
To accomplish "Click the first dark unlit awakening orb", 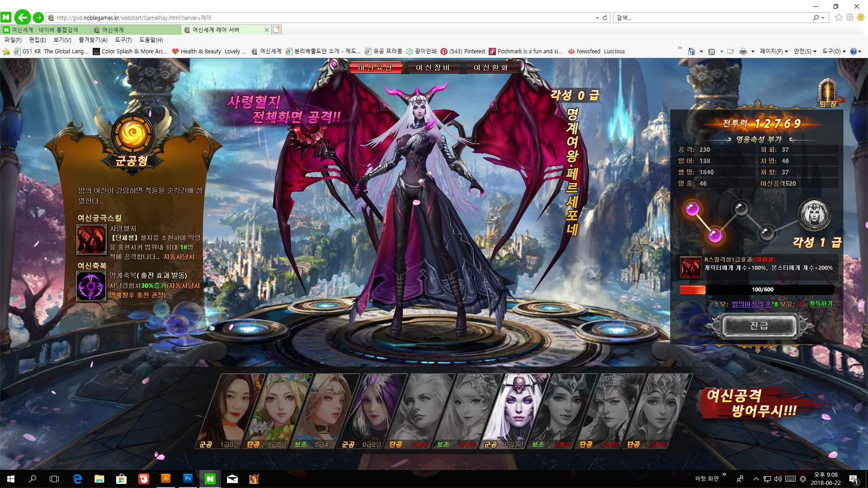I will click(741, 208).
